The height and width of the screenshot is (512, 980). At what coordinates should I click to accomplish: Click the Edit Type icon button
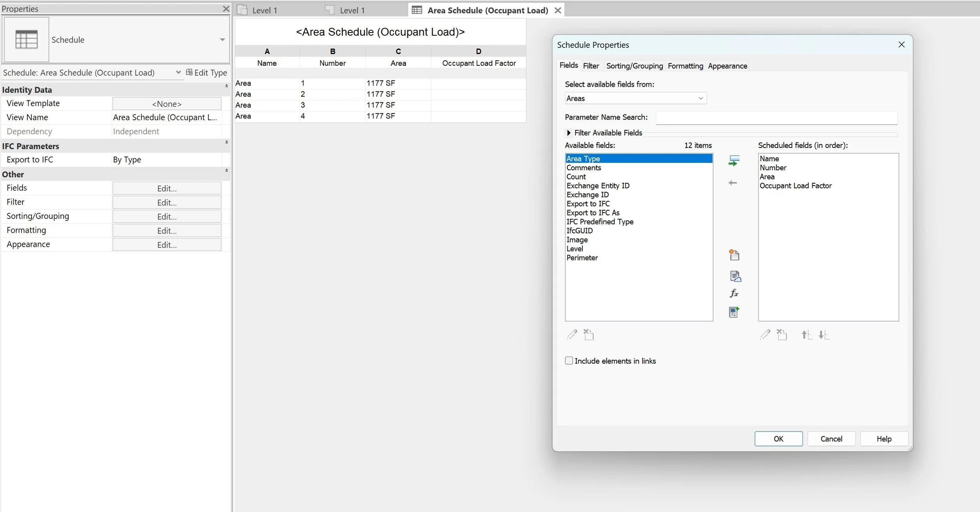[x=207, y=73]
